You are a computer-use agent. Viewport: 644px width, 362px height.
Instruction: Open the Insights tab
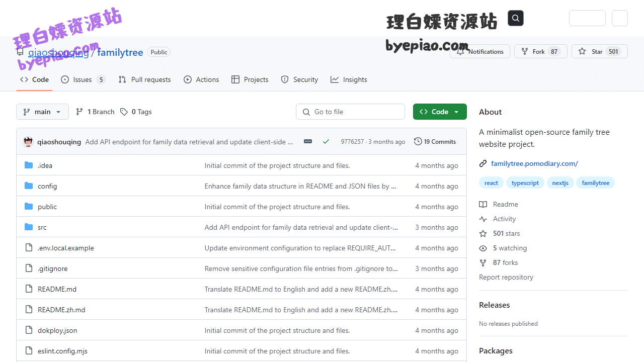pyautogui.click(x=349, y=79)
